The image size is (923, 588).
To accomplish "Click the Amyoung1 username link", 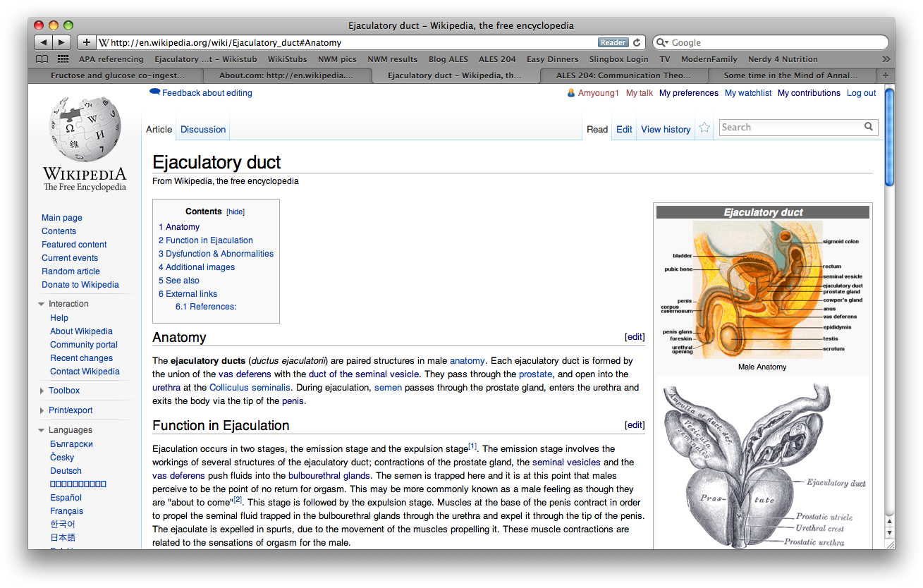I will tap(598, 93).
